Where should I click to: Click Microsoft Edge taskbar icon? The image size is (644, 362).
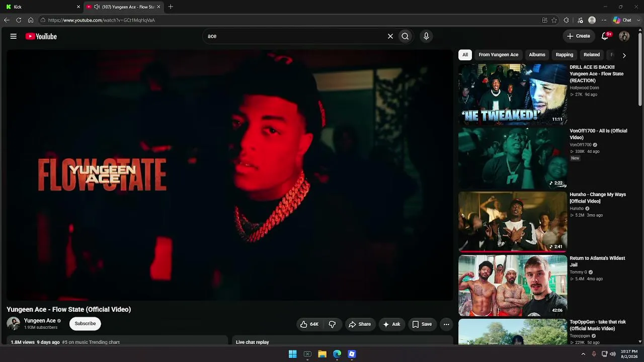click(x=337, y=354)
